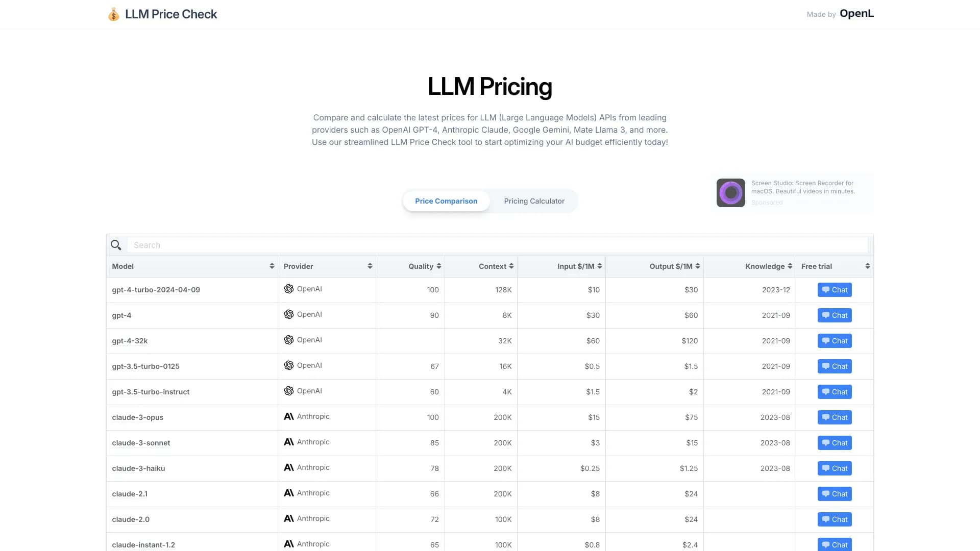Click the Anthropic logo beside claude-instant-1.2

click(288, 544)
